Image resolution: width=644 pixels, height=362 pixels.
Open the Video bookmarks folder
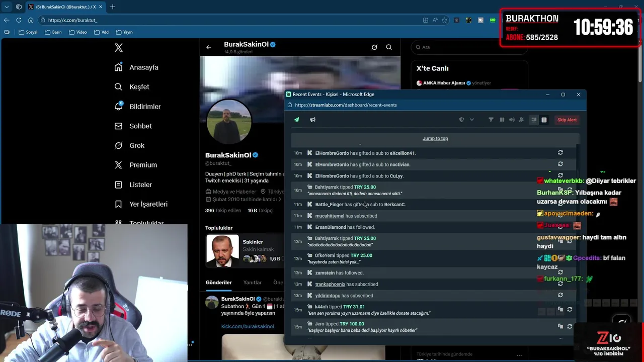point(78,32)
